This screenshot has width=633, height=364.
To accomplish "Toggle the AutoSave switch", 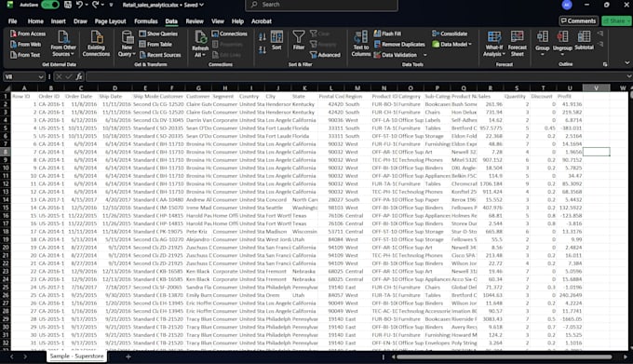I will [x=50, y=5].
